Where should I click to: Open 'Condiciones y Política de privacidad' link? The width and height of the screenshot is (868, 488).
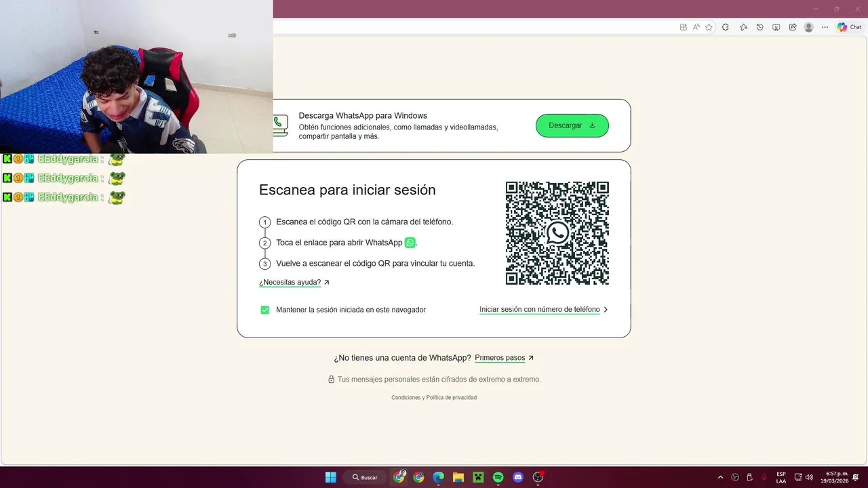point(434,398)
